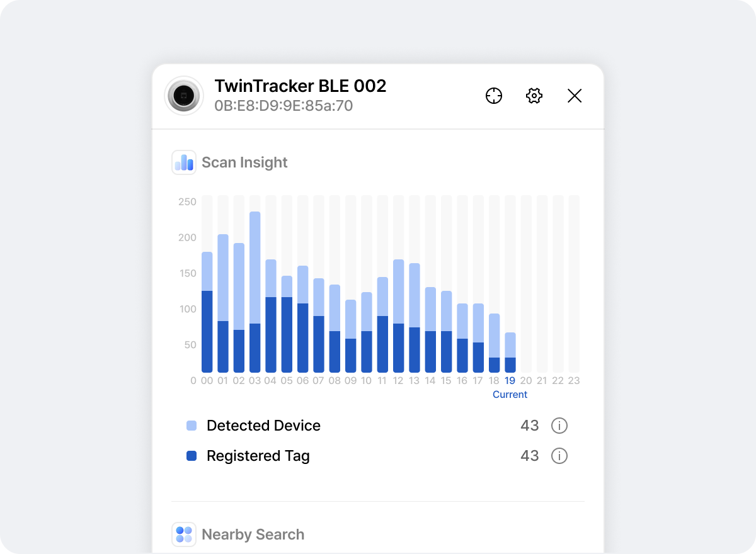Click the Detected Device label
Viewport: 756px width, 554px height.
[x=263, y=426]
